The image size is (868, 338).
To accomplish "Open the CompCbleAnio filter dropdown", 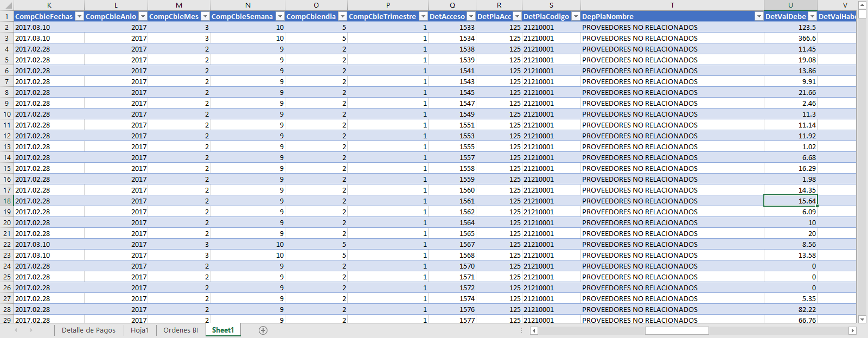I will coord(143,16).
